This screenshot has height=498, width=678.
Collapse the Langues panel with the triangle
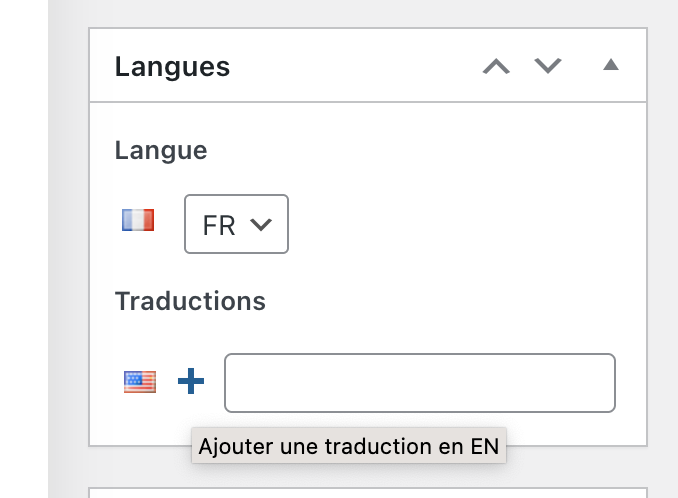(611, 66)
